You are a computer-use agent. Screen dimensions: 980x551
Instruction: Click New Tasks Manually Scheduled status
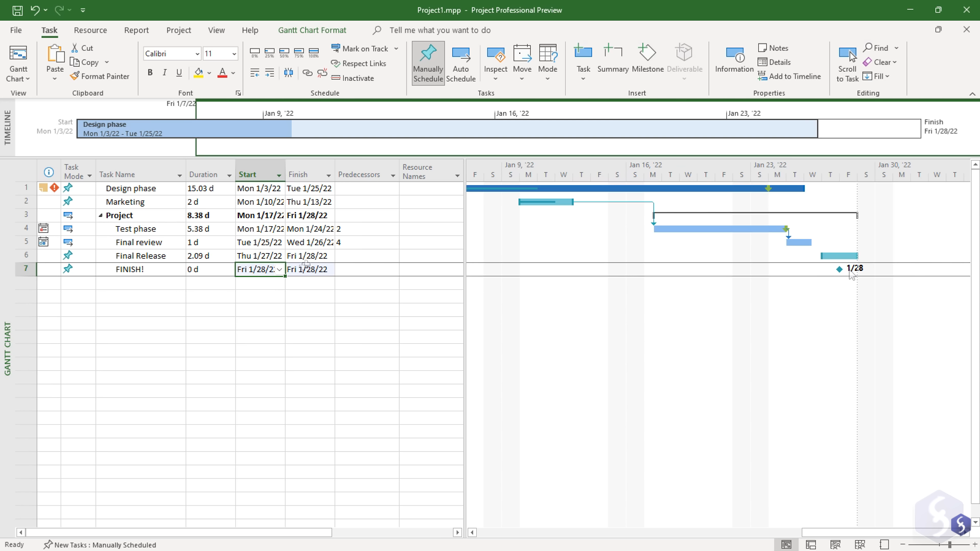(100, 545)
